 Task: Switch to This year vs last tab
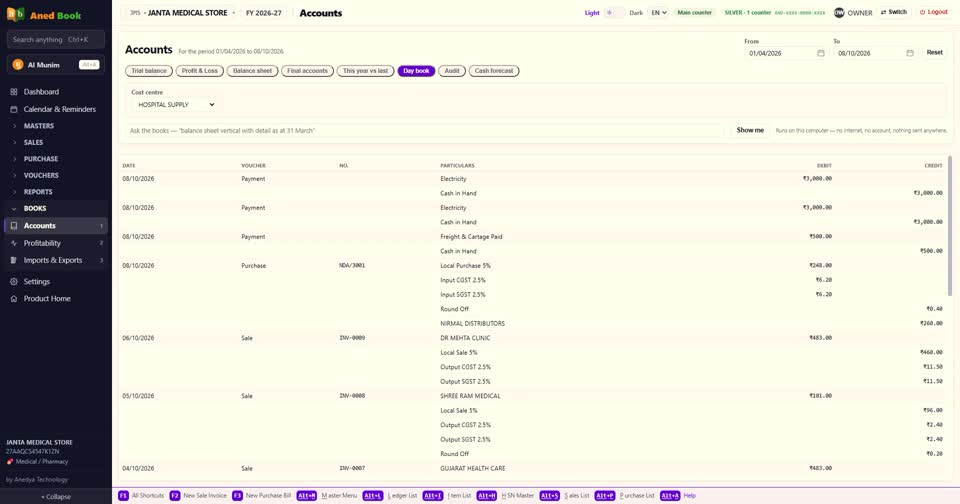pos(366,71)
